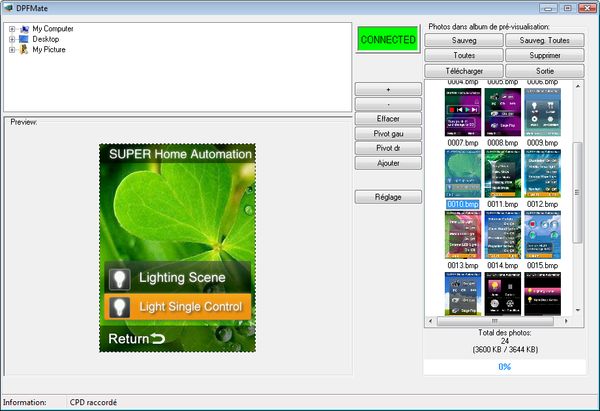Click the 0009.bmp file name
Viewport: 600px width, 411px height.
click(x=542, y=143)
